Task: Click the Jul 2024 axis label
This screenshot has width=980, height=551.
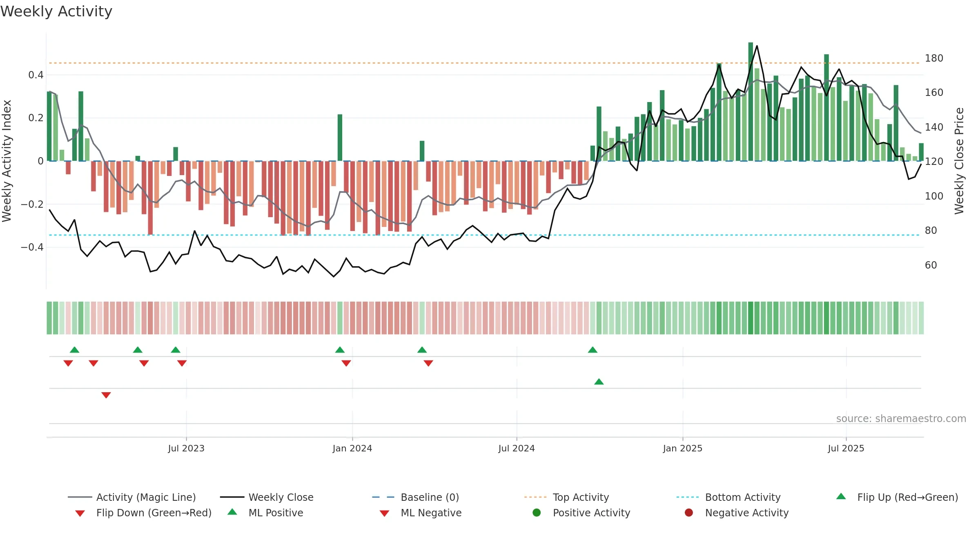Action: 517,448
